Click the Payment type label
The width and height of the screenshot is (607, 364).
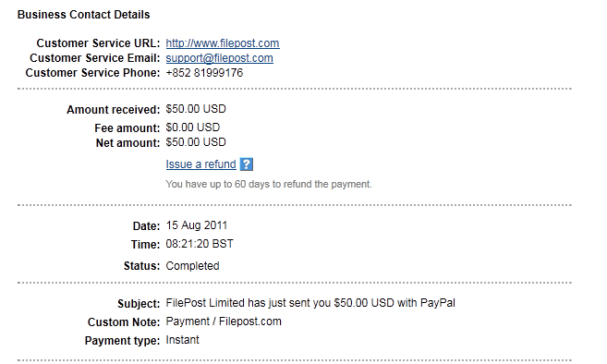pos(122,341)
